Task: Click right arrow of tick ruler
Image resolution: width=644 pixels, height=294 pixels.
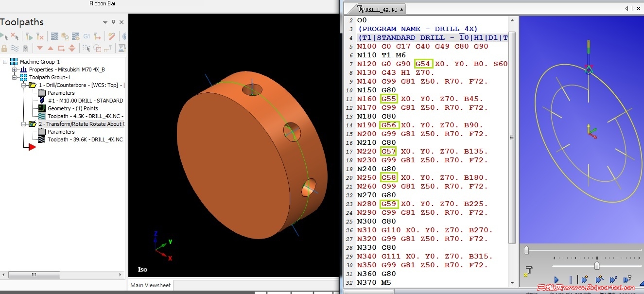Action: click(x=640, y=258)
